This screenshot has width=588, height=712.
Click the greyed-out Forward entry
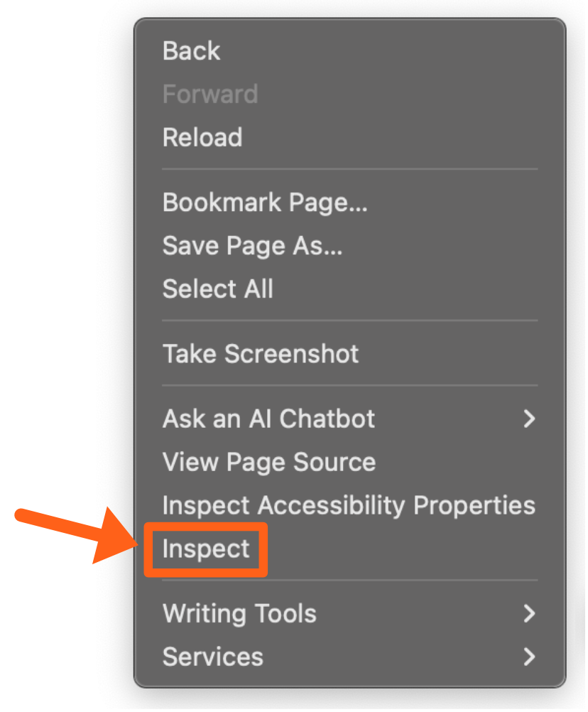coord(209,95)
